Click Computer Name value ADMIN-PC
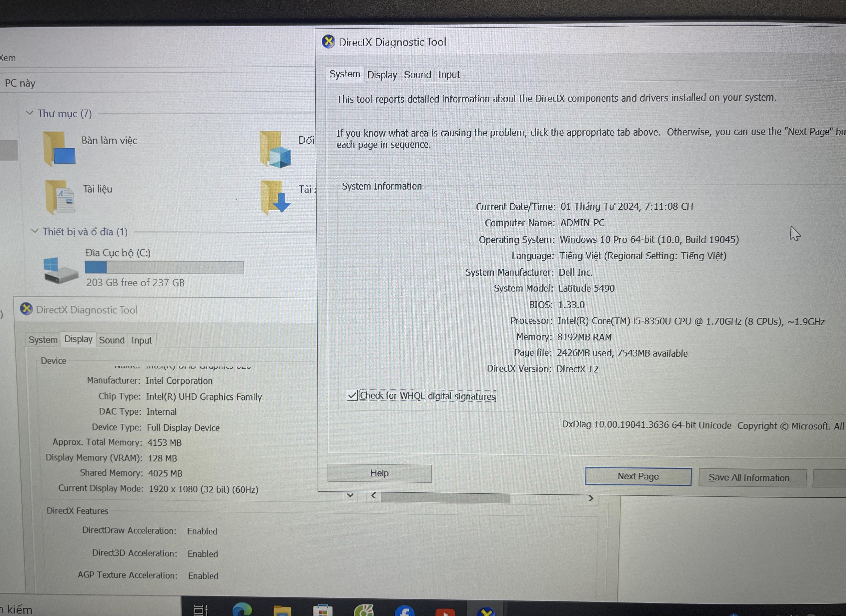 coord(582,223)
